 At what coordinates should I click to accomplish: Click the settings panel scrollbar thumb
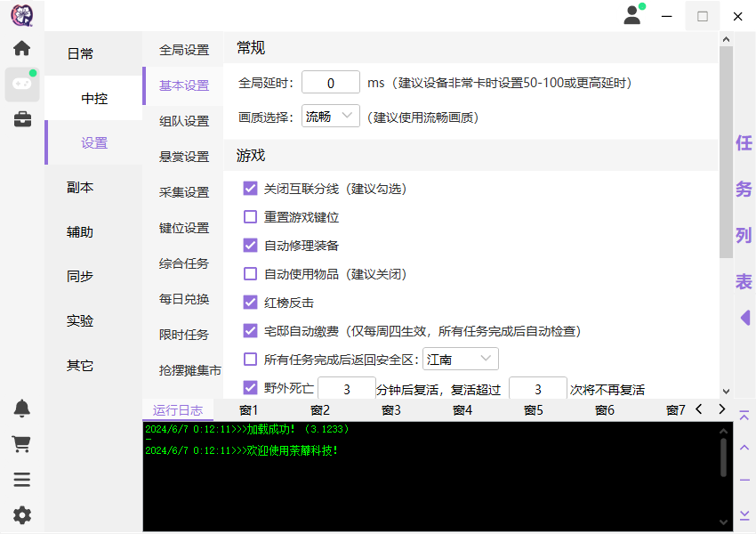point(726,152)
